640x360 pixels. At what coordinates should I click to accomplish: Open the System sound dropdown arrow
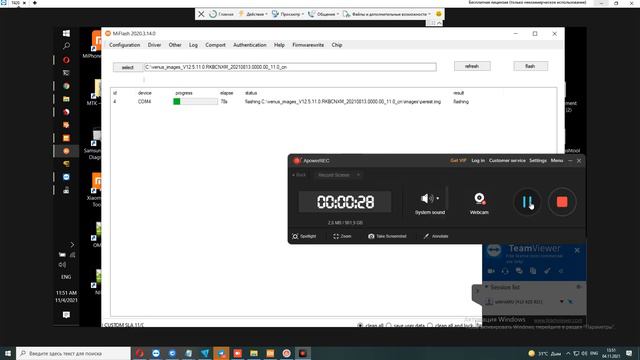(438, 199)
